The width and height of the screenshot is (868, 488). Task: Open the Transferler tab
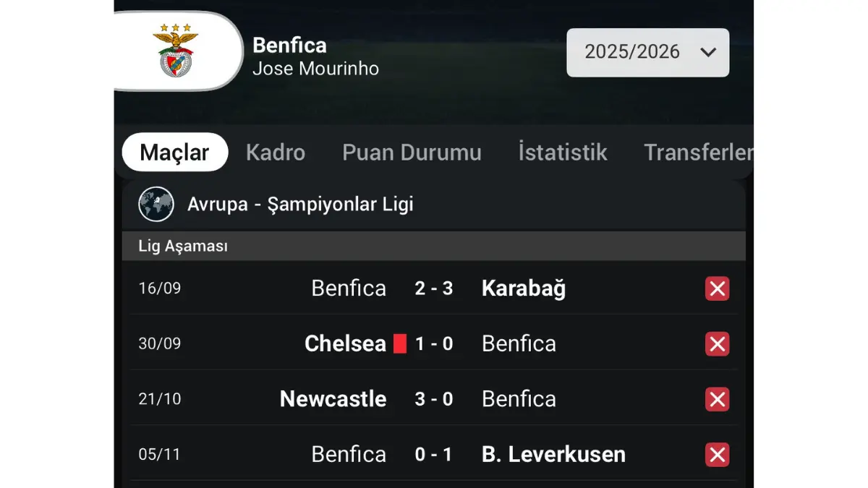697,153
